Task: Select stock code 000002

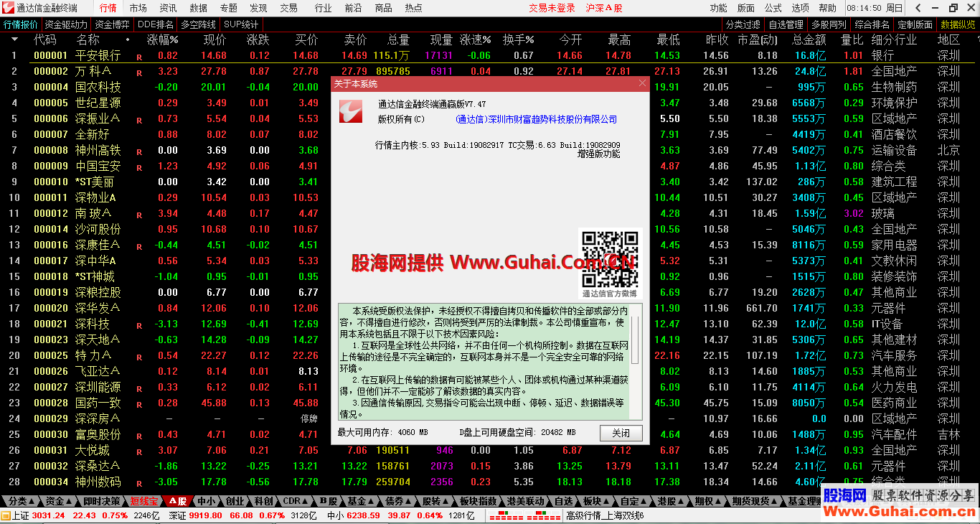Action: coord(51,71)
